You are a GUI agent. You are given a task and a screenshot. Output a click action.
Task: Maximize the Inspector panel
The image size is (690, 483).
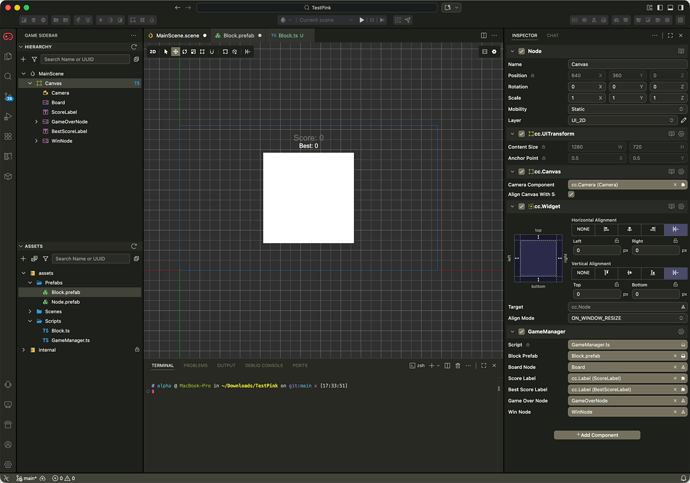coord(670,35)
